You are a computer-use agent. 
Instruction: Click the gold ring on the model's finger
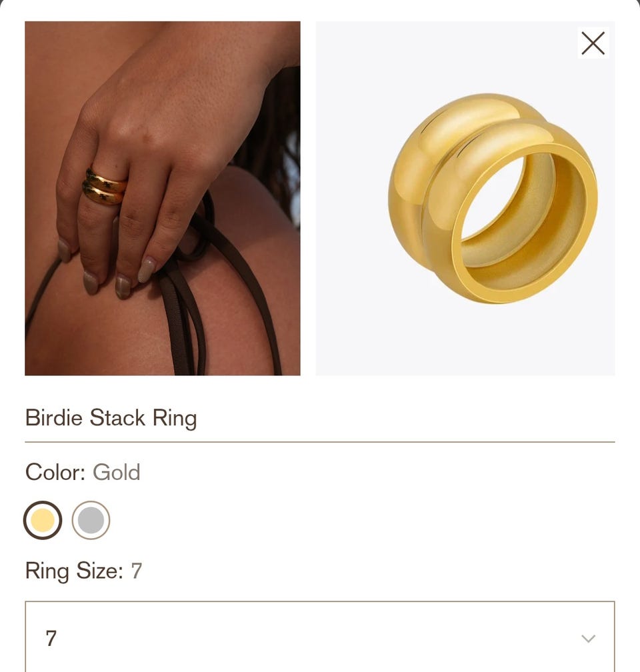tap(104, 187)
